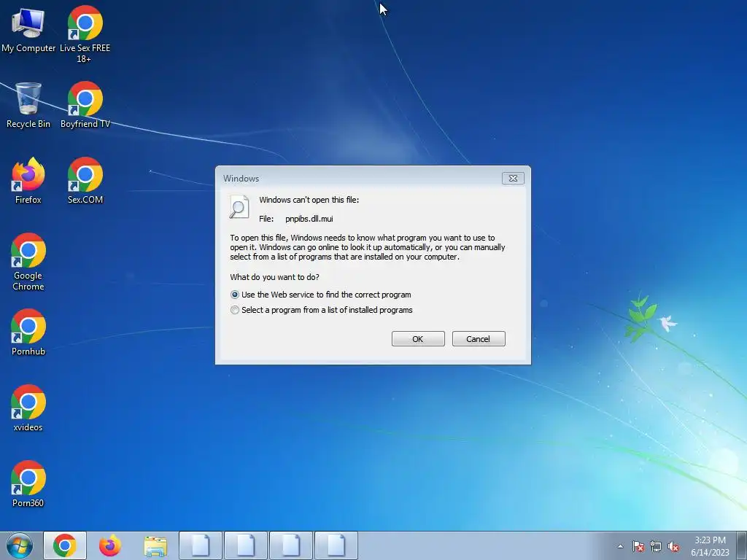The width and height of the screenshot is (747, 560).
Task: Launch the Google Chrome desktop shortcut
Action: (x=28, y=262)
